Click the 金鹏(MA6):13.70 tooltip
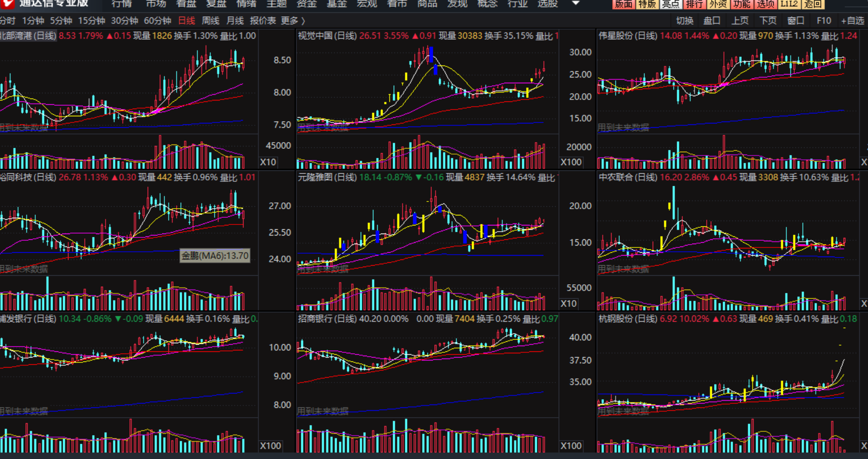The image size is (868, 459). pyautogui.click(x=215, y=256)
